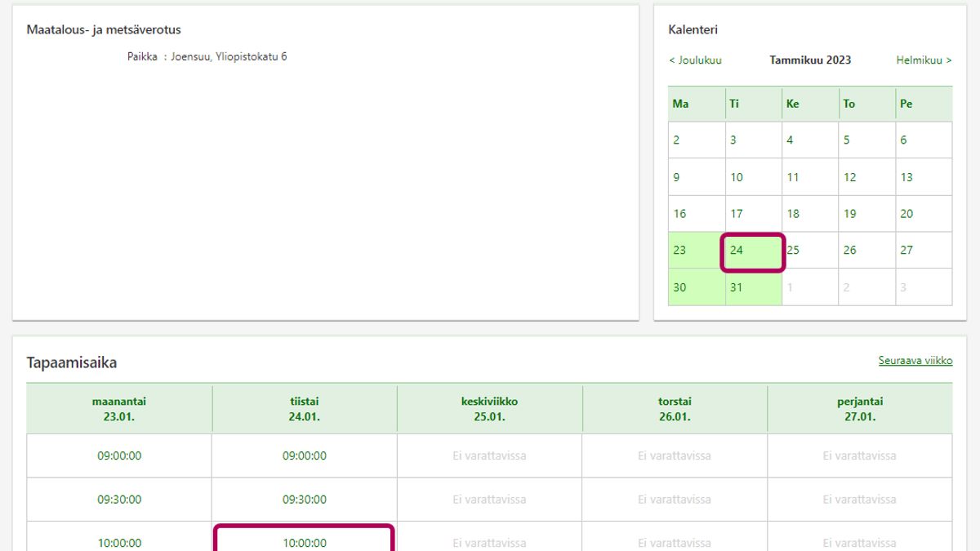Choose Tuesday 09:30:00 appointment slot
This screenshot has width=980, height=551.
click(x=305, y=500)
